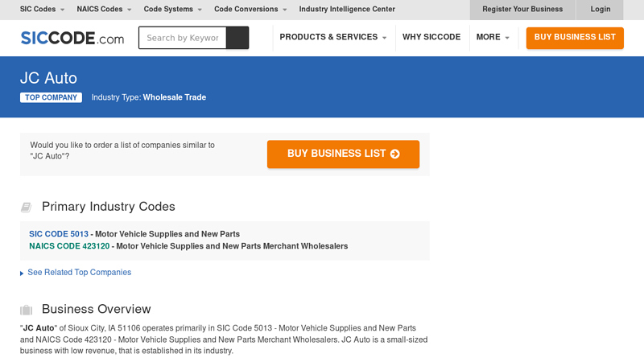
Task: Click the Primary Industry Codes book icon
Action: click(x=26, y=208)
